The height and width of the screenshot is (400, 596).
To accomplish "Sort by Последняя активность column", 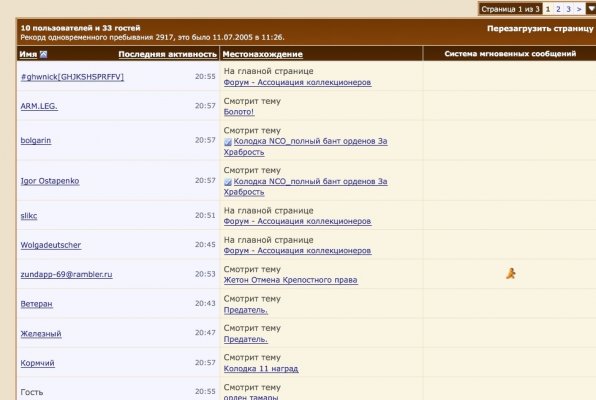I will [x=168, y=54].
